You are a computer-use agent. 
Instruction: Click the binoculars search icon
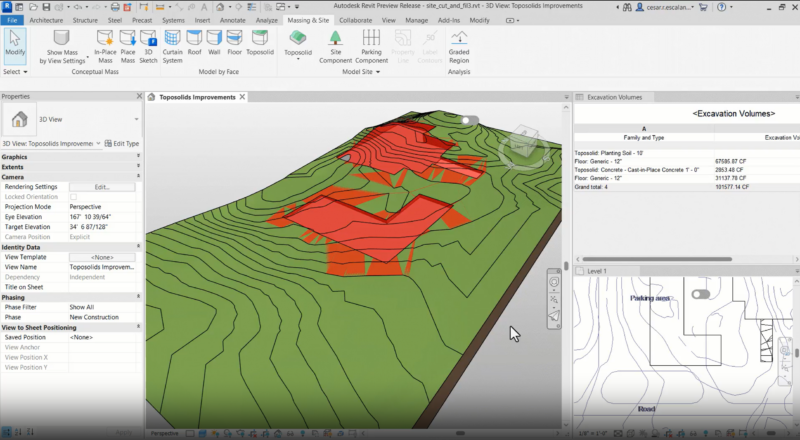pos(627,7)
